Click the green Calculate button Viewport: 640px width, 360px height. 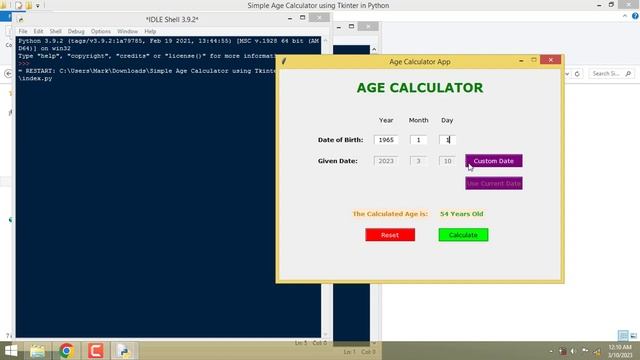[x=463, y=235]
